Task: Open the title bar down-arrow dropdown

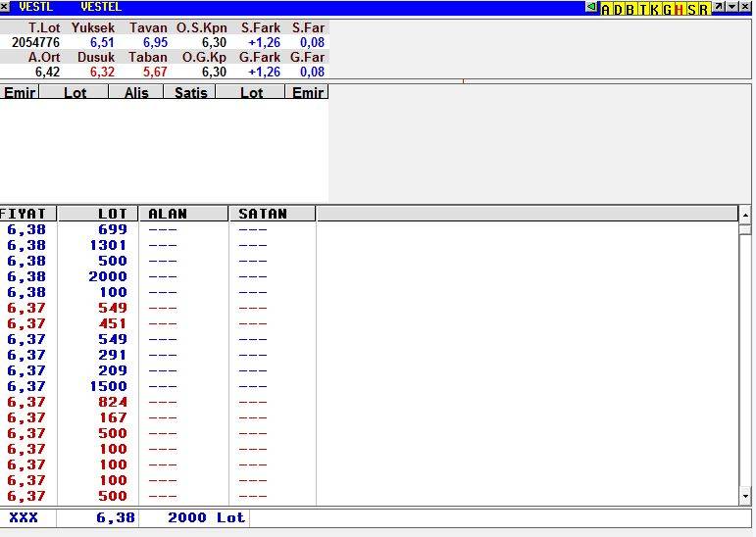Action: [x=731, y=8]
